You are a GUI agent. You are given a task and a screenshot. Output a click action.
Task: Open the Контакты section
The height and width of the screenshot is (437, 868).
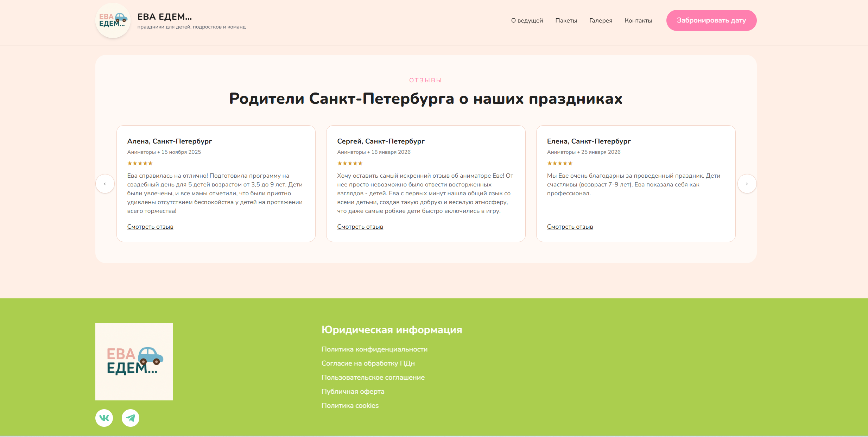coord(638,20)
